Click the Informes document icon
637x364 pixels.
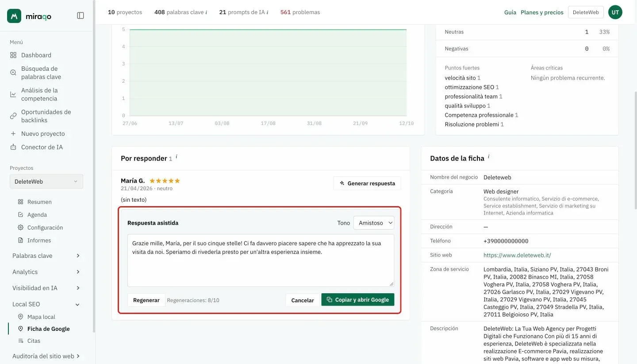20,240
